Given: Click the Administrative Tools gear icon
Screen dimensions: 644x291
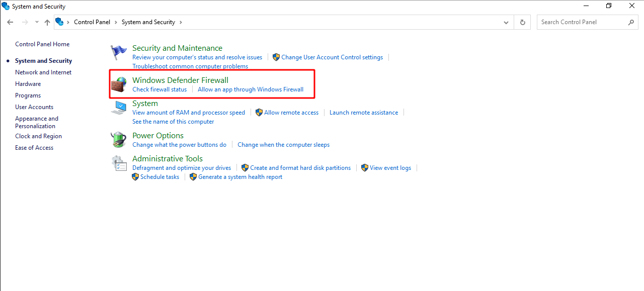Looking at the screenshot, I should pyautogui.click(x=119, y=163).
